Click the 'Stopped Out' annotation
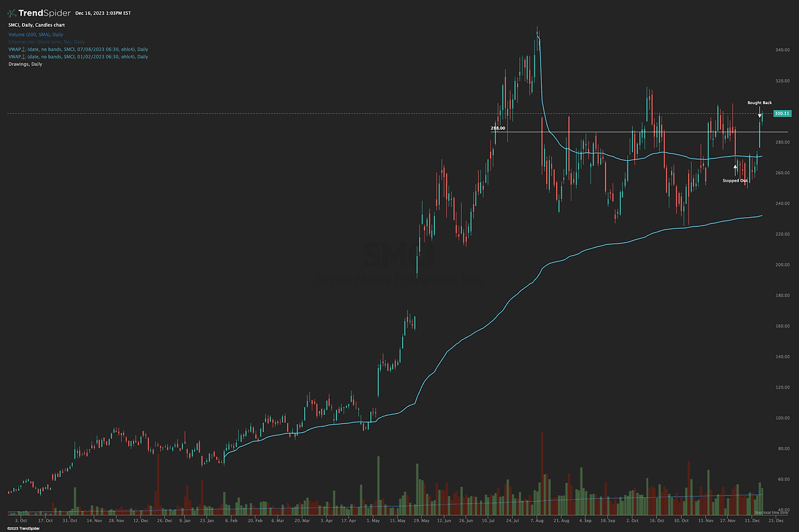The image size is (799, 532). pos(735,181)
